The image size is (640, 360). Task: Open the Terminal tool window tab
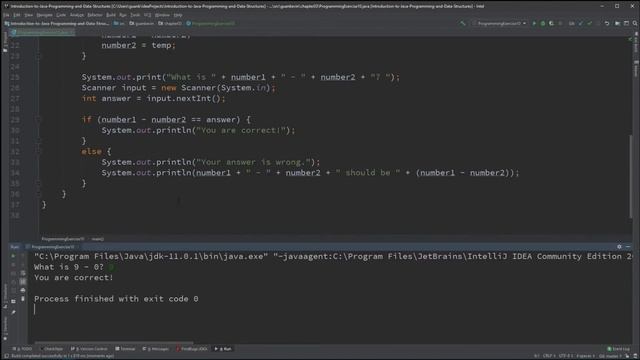pyautogui.click(x=125, y=349)
